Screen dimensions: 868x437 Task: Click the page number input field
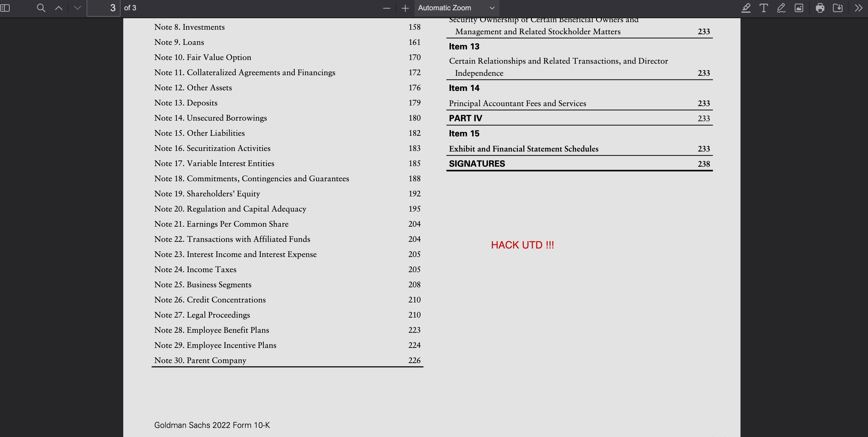104,8
